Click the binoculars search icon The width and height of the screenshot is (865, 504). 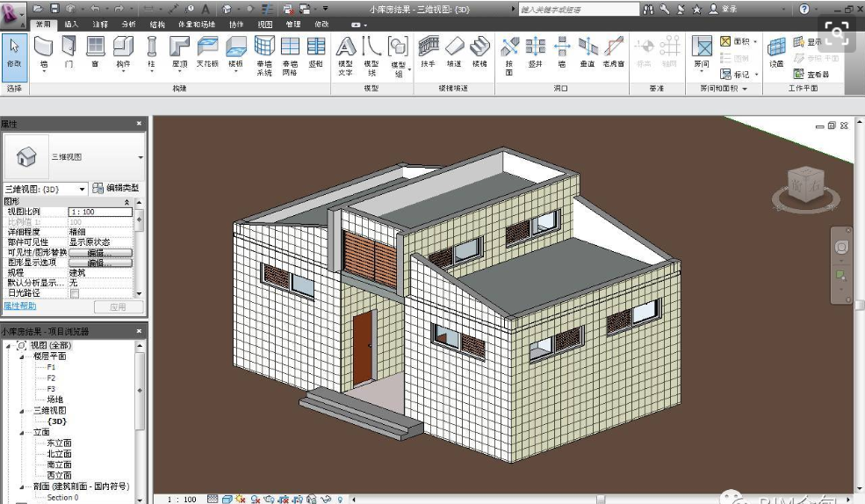(648, 9)
